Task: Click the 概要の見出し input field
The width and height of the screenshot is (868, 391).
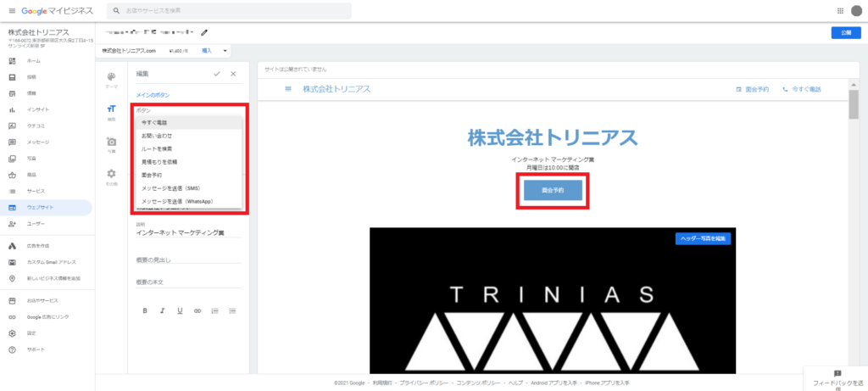Action: pyautogui.click(x=189, y=260)
